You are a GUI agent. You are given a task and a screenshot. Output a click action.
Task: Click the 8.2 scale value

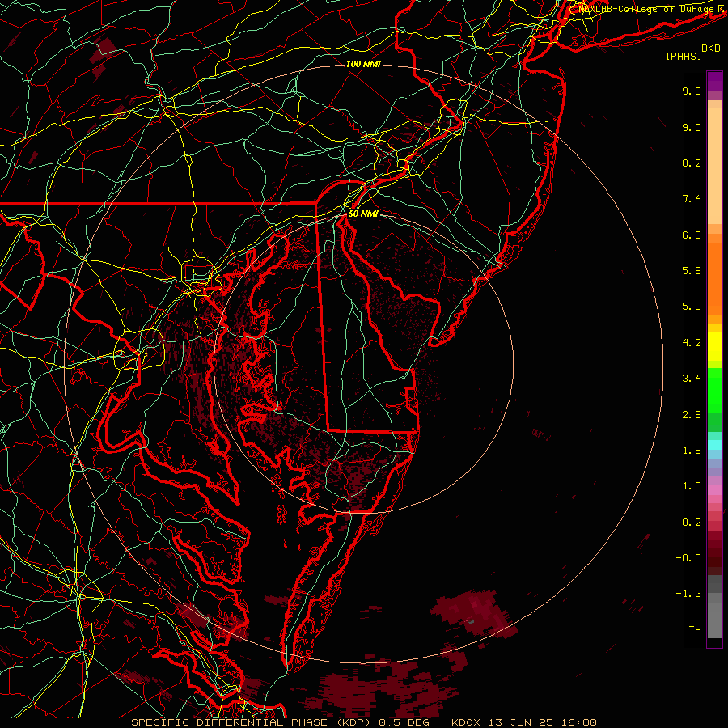pos(692,163)
